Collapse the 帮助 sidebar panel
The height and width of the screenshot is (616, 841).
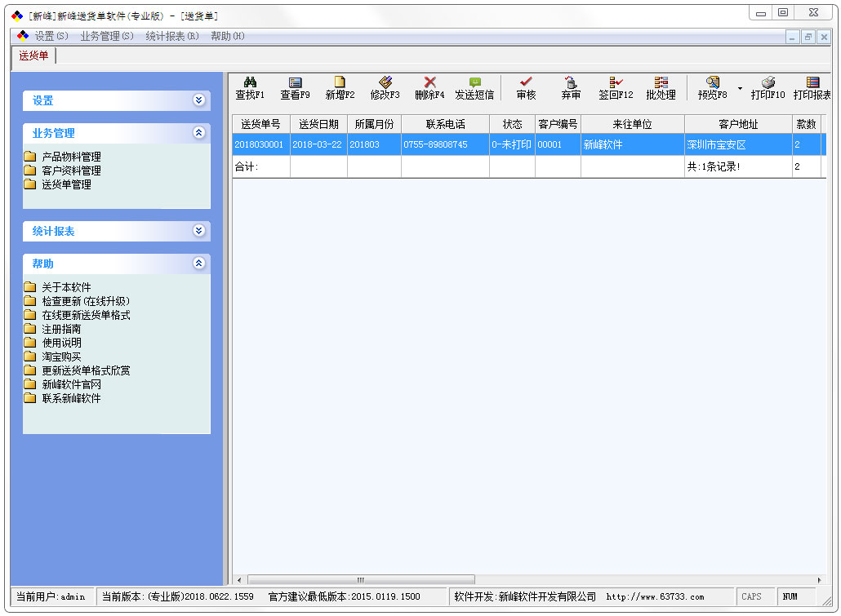pos(199,264)
